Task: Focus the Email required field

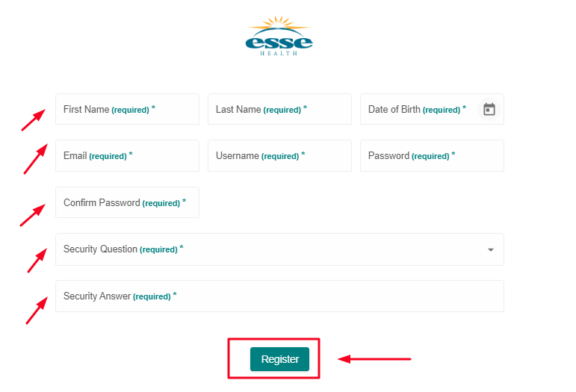Action: [127, 155]
